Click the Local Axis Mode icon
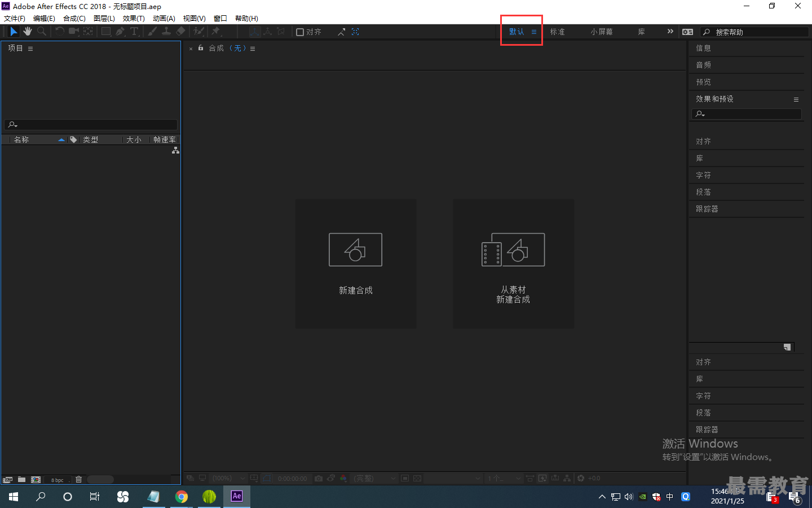The width and height of the screenshot is (812, 508). (255, 32)
